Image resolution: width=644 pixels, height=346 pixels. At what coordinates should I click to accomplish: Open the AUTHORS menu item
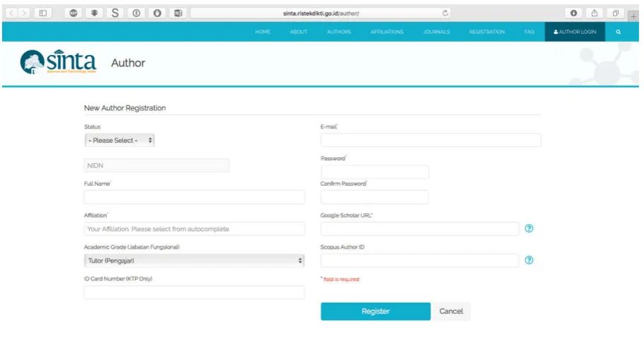coord(339,32)
